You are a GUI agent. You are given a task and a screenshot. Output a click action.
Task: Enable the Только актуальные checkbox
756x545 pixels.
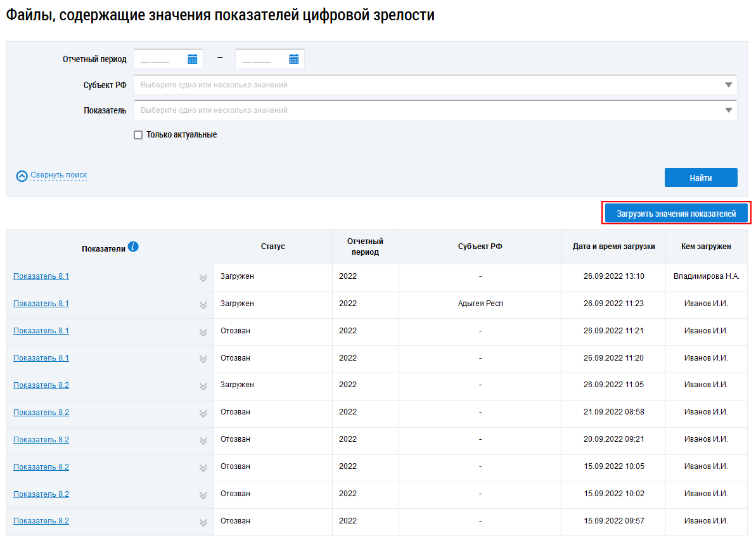click(x=138, y=135)
